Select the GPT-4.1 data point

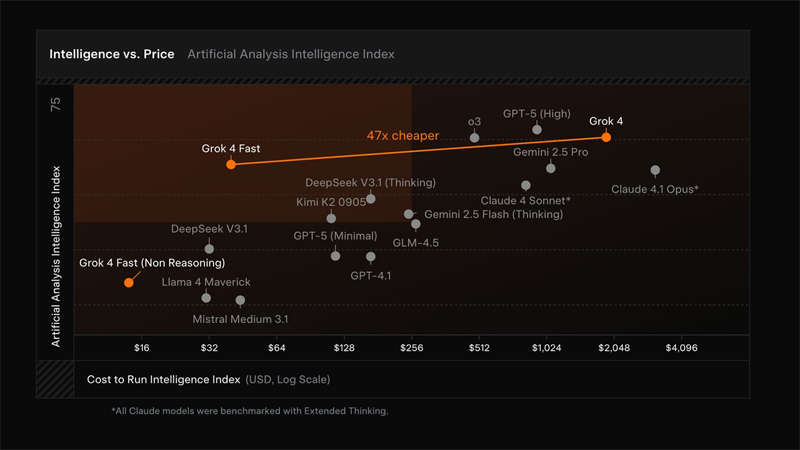(371, 257)
